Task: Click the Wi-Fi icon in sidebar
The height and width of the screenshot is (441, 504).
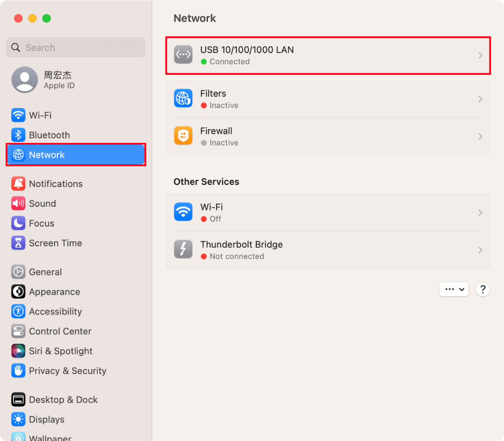Action: coord(18,115)
